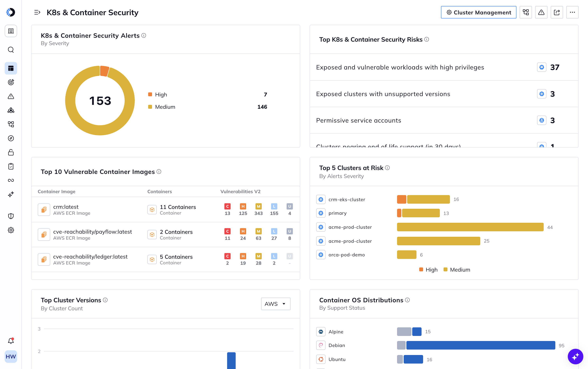Viewport: 588px width, 369px height.
Task: Click the crm-eks-cluster bar row
Action: [423, 199]
